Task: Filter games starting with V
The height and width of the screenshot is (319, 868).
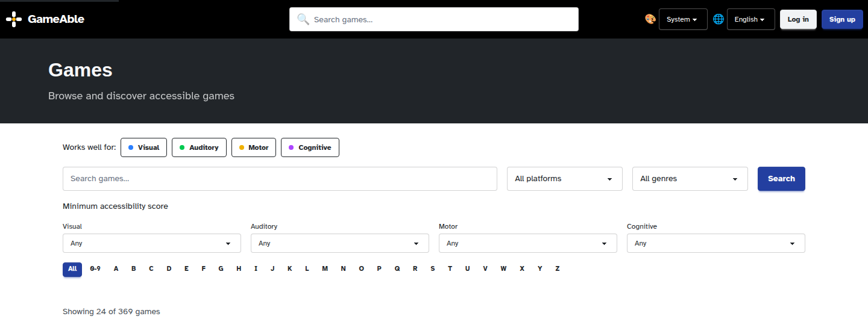Action: coord(485,269)
